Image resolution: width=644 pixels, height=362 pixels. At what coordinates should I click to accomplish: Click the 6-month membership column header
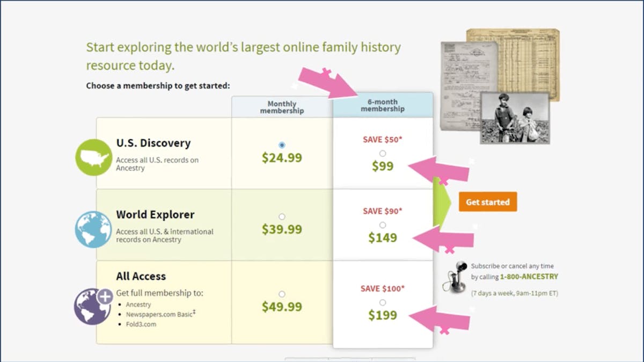click(x=383, y=105)
